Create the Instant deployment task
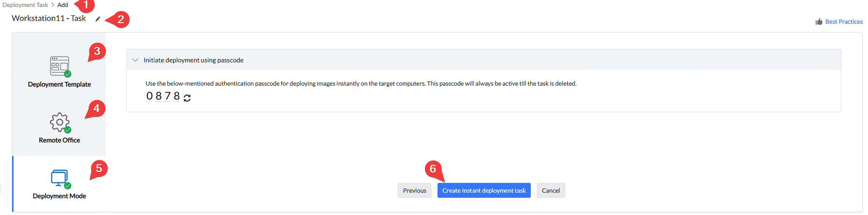This screenshot has height=215, width=868. (484, 190)
